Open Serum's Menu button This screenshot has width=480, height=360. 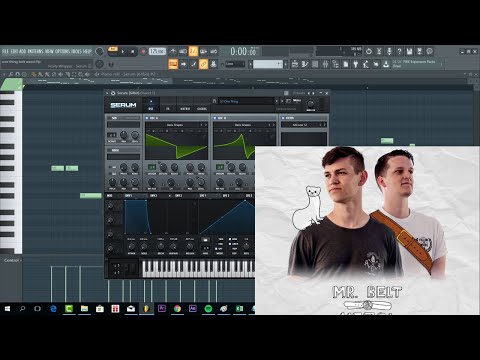point(297,100)
